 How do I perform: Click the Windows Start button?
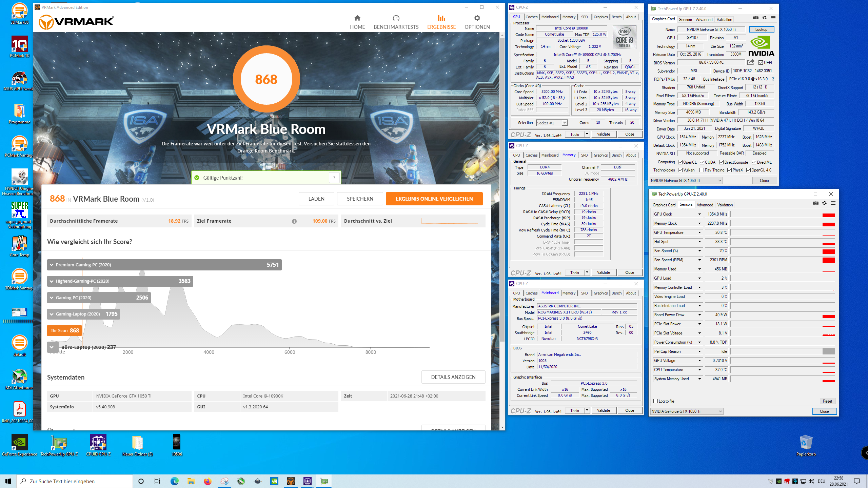[8, 481]
